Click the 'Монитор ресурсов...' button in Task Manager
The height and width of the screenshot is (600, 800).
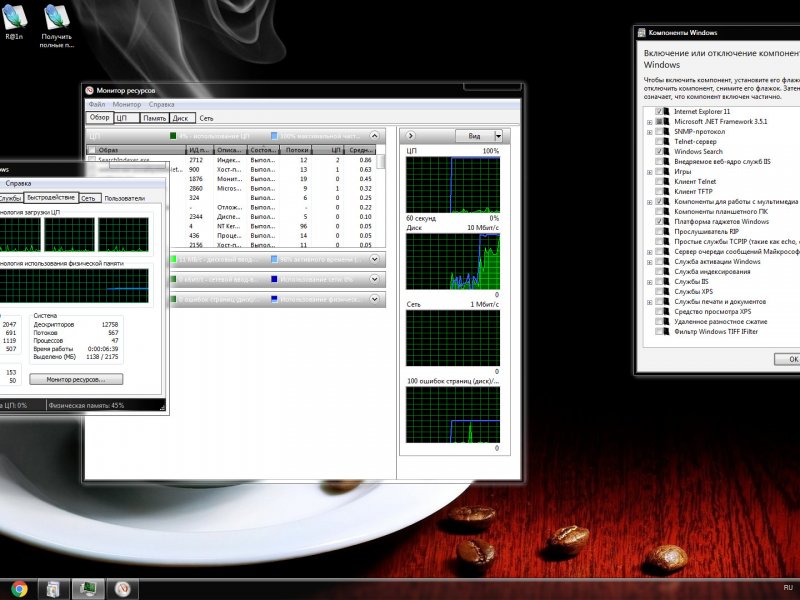click(x=76, y=380)
